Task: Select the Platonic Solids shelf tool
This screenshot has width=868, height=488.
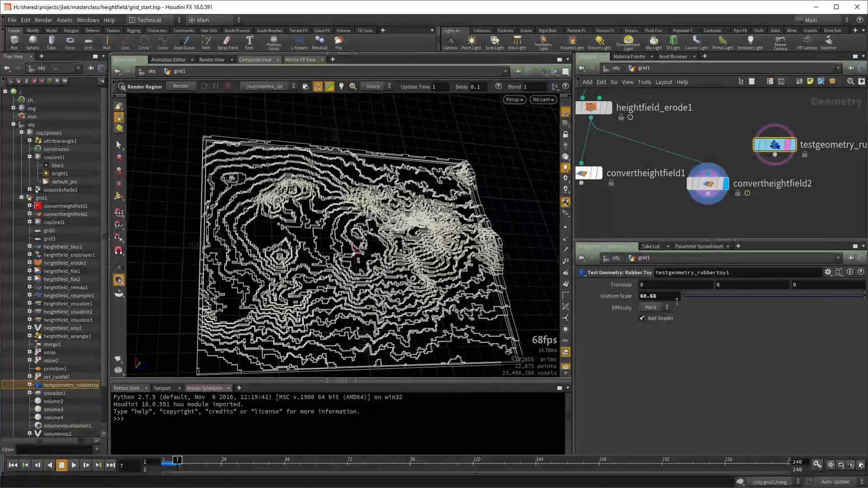Action: [x=274, y=43]
